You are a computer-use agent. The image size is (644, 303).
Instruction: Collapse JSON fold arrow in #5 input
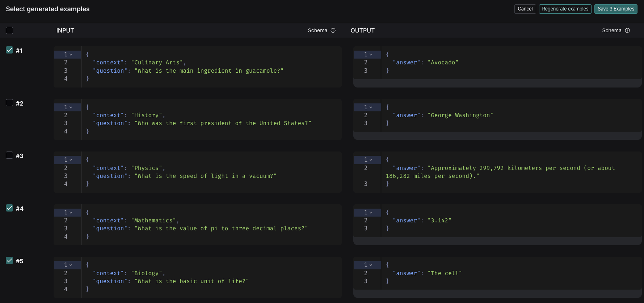71,265
